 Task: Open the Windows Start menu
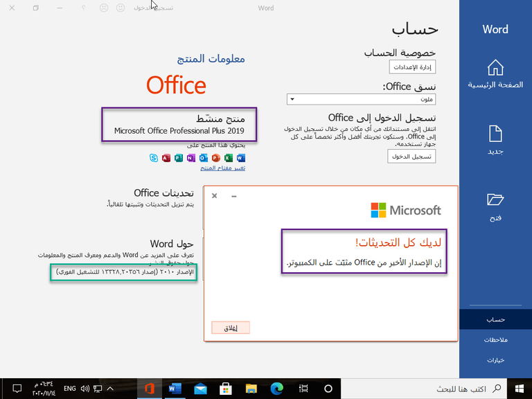[x=520, y=389]
